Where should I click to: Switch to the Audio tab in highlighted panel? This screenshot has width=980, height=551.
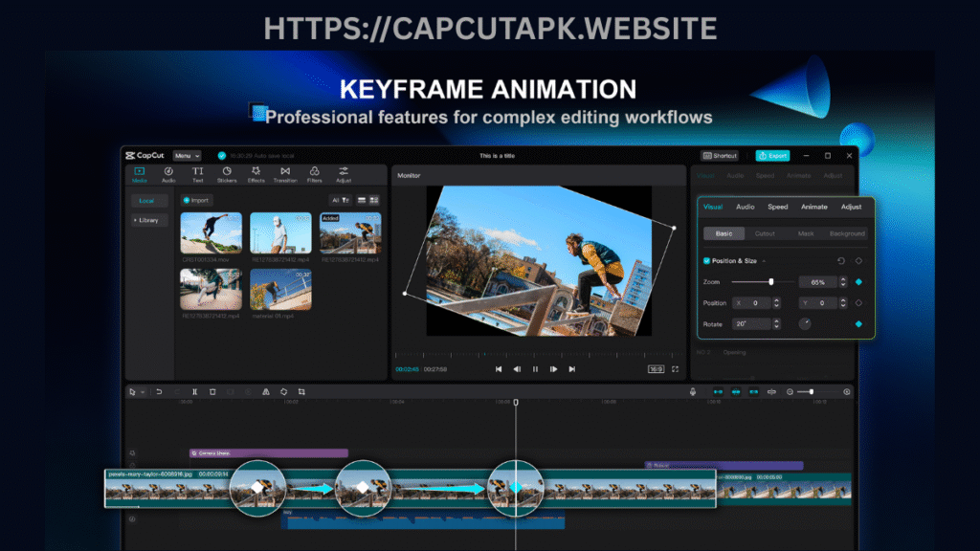pos(745,207)
